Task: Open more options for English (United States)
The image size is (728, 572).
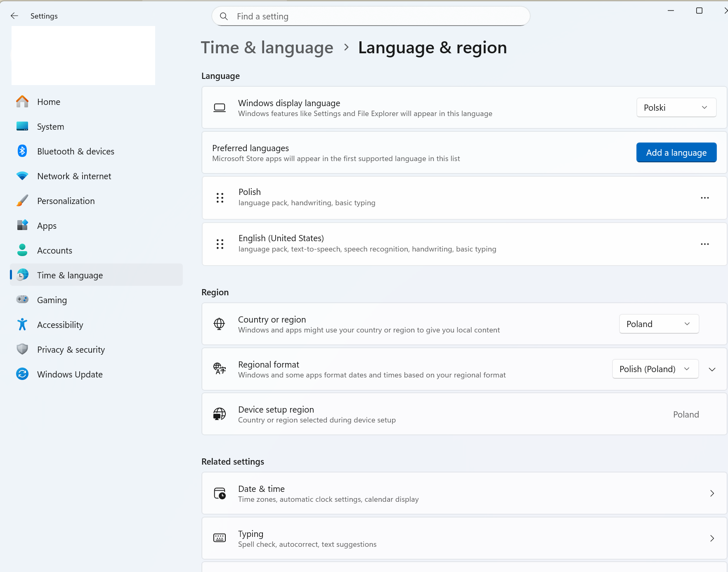Action: click(x=705, y=244)
